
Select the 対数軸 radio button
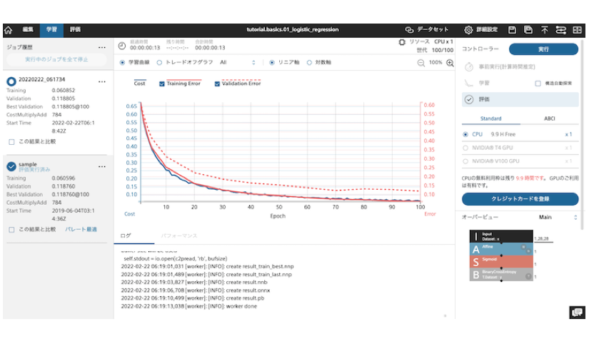click(x=309, y=62)
